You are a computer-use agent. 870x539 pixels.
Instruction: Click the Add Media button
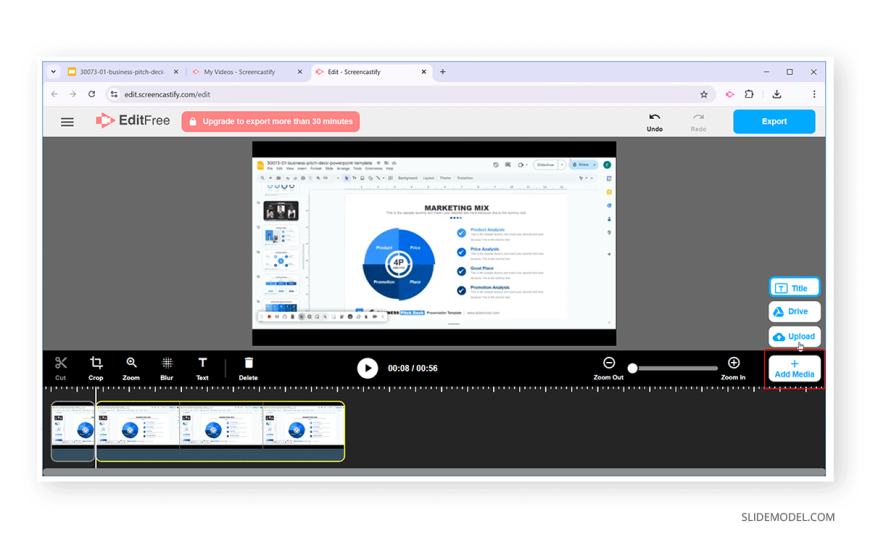coord(794,369)
